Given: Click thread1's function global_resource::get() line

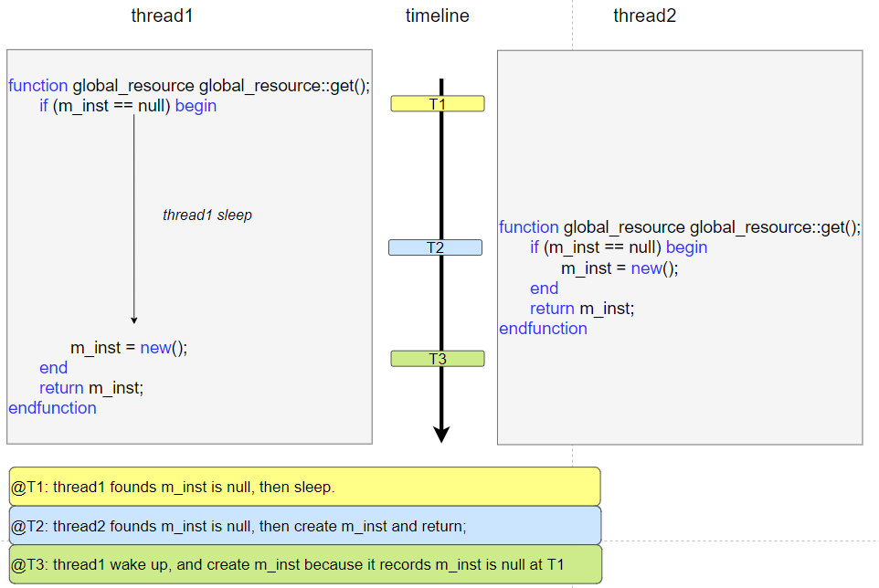Looking at the screenshot, I should (189, 86).
